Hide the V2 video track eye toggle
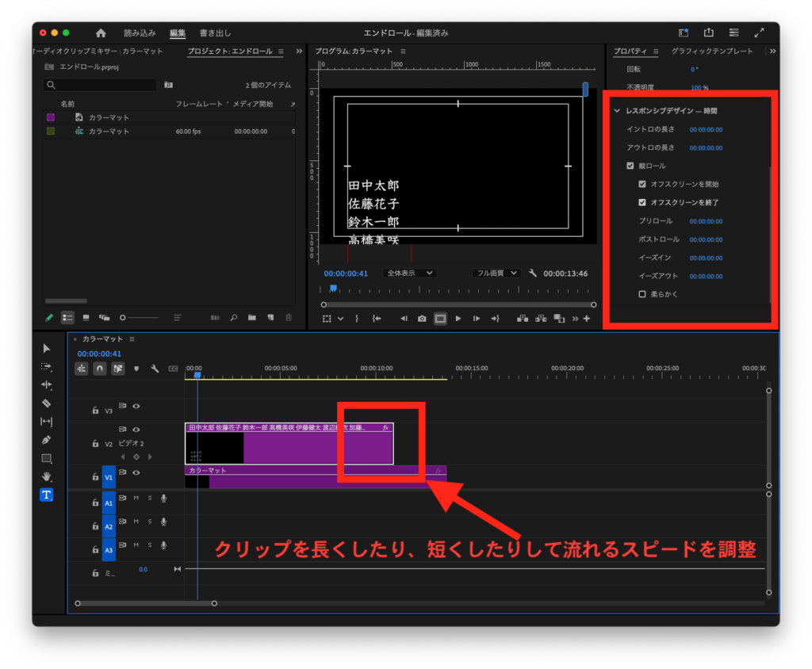This screenshot has height=669, width=812. click(136, 430)
